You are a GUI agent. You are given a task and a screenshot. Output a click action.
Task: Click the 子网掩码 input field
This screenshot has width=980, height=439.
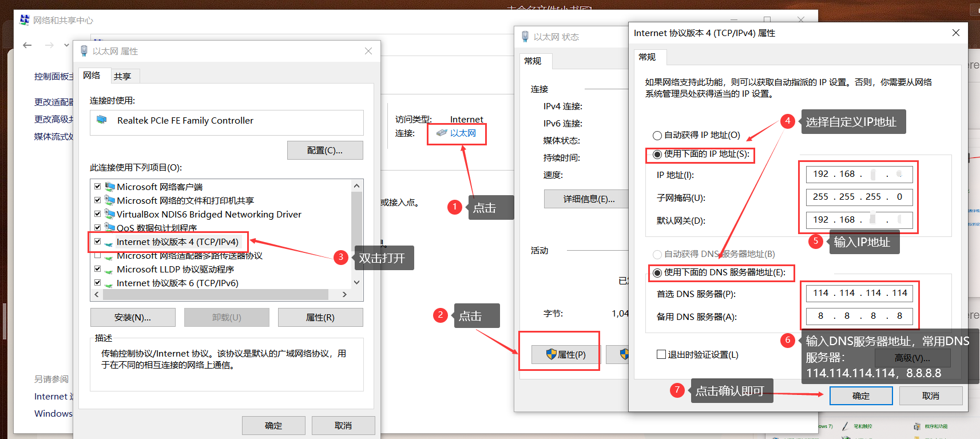click(x=859, y=197)
